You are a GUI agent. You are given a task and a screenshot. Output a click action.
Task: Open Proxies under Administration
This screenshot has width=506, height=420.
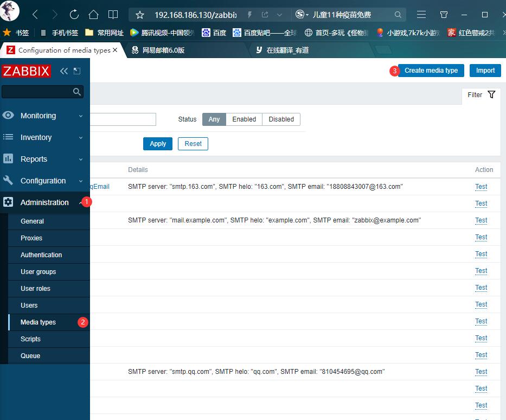pyautogui.click(x=49, y=238)
